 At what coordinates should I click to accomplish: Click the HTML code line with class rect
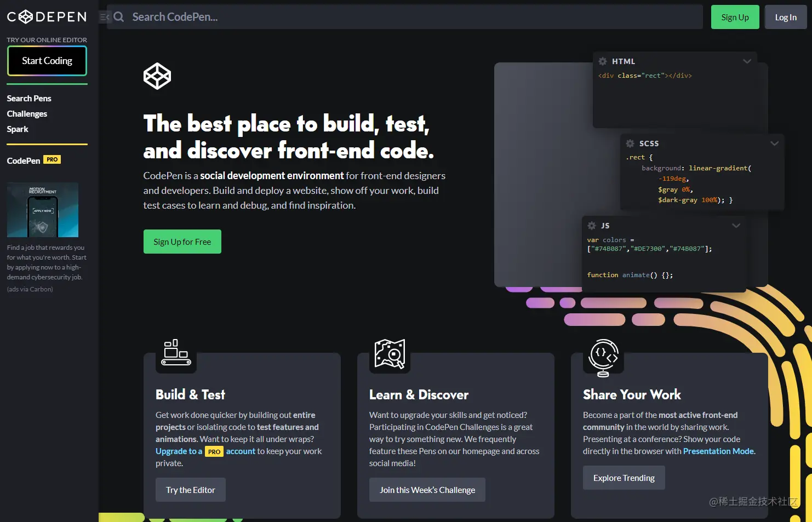645,76
